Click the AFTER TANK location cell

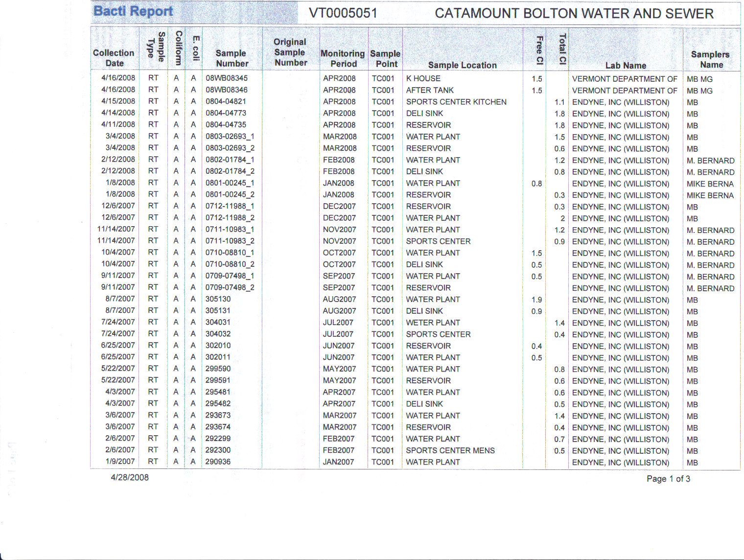pyautogui.click(x=429, y=90)
